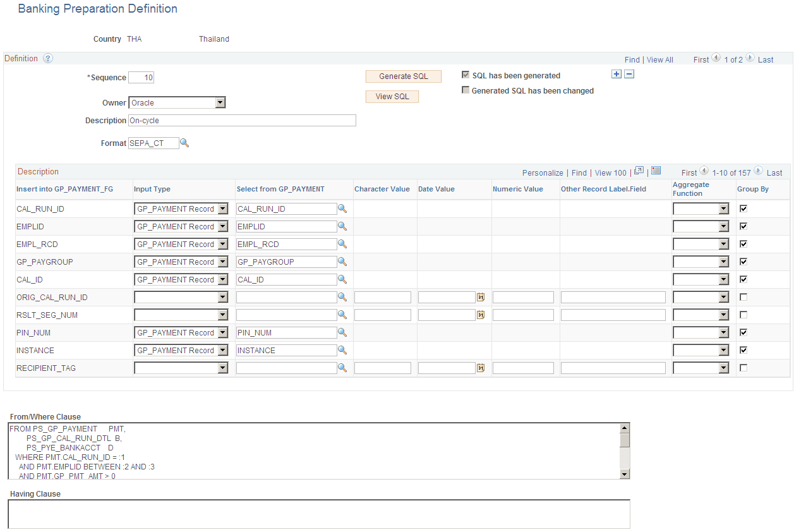Disable Group By for the PIN_NUM row
The image size is (794, 532).
[x=743, y=332]
